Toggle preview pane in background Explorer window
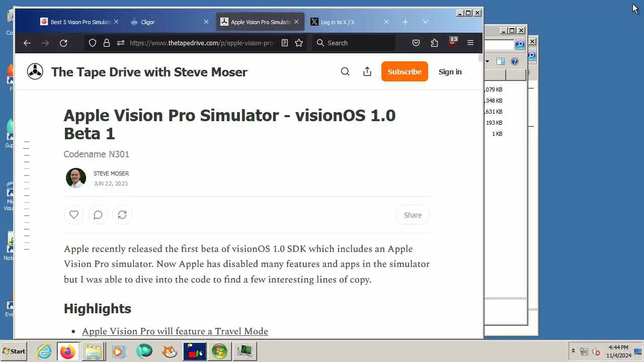Viewport: 644px width, 362px height. 501,61
